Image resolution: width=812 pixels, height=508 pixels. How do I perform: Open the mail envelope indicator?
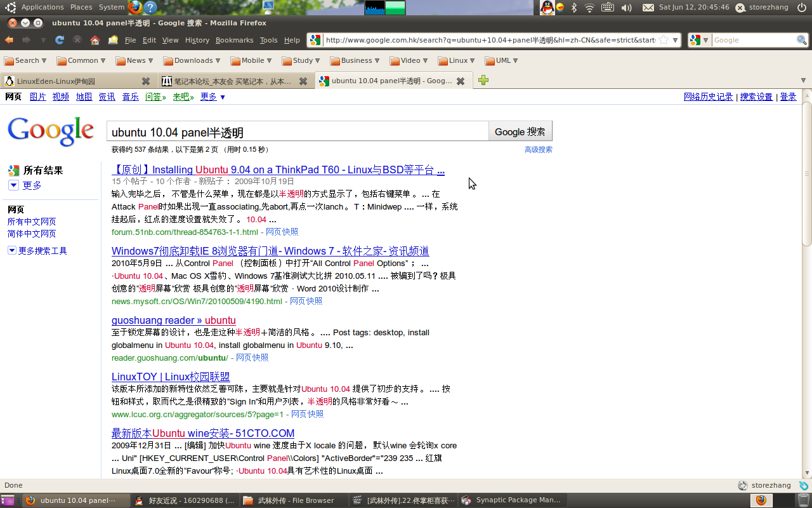pos(648,8)
